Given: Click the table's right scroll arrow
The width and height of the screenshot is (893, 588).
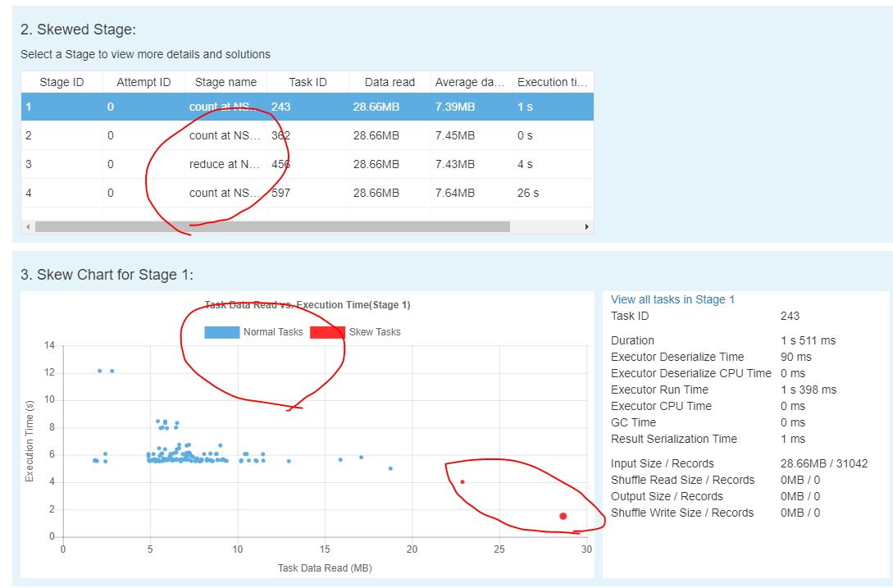Looking at the screenshot, I should pos(586,227).
